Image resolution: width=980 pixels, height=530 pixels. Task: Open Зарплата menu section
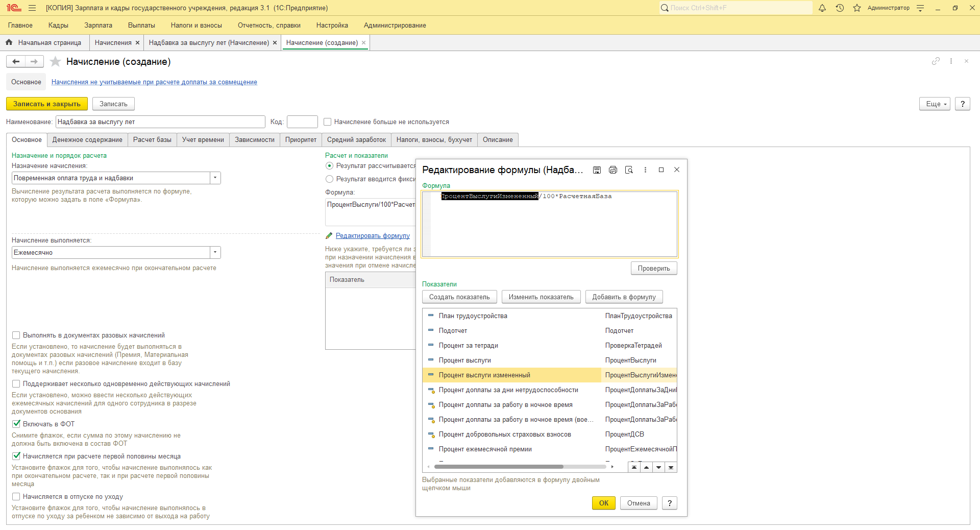[98, 25]
